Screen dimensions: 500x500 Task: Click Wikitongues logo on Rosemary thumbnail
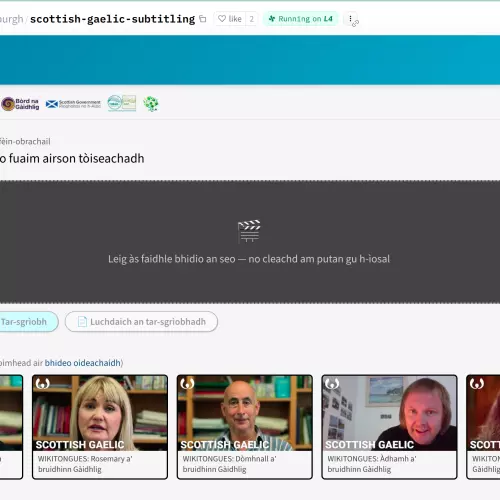click(42, 384)
